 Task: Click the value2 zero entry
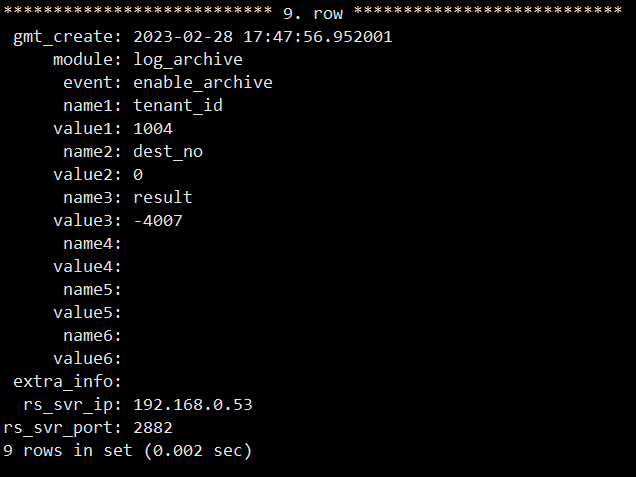(x=138, y=175)
